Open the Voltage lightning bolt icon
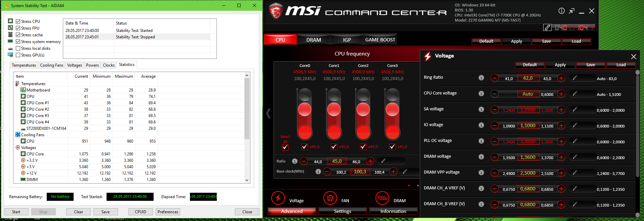This screenshot has height=221, width=644. 278,198
